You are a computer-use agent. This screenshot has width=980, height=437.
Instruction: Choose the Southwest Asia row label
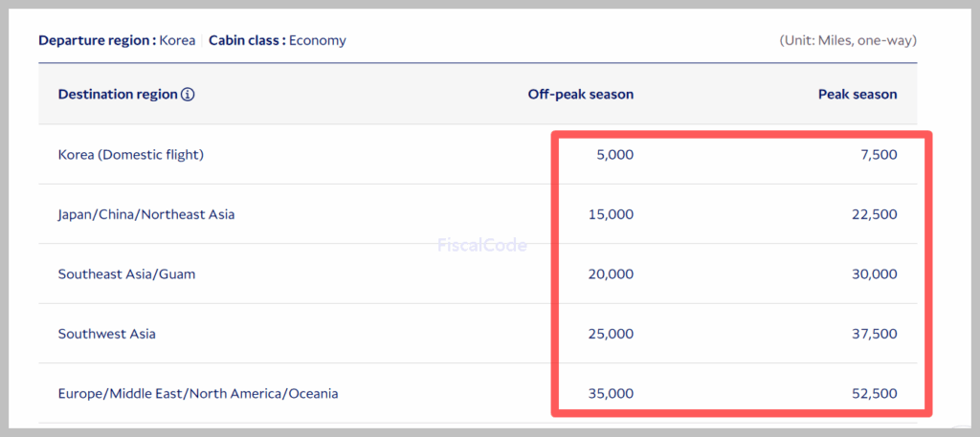(x=107, y=334)
